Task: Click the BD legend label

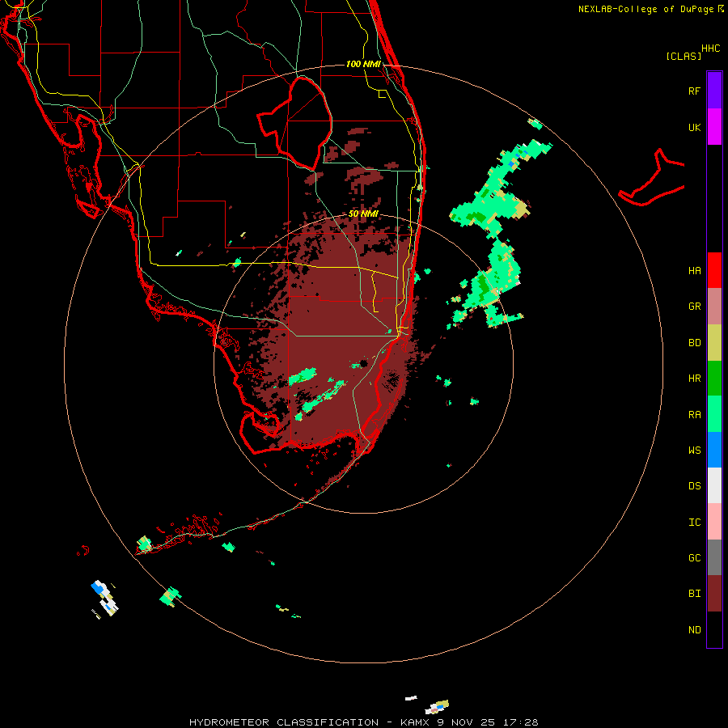Action: click(694, 343)
